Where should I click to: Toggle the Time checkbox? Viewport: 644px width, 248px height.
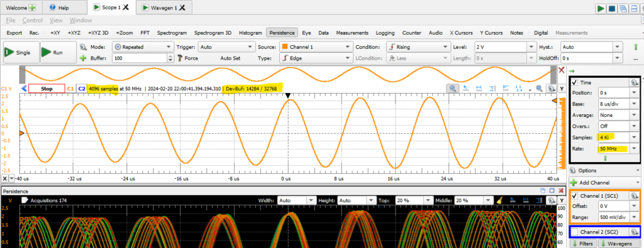tap(575, 82)
